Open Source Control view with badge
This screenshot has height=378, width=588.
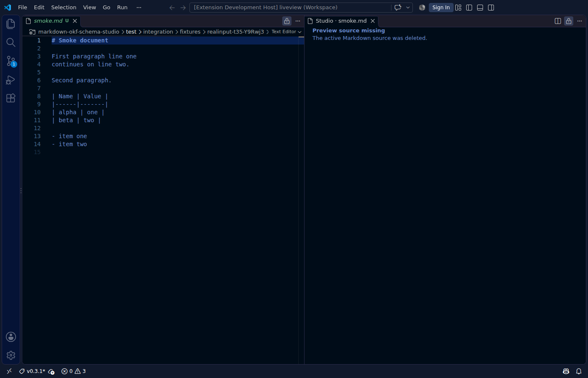(11, 61)
